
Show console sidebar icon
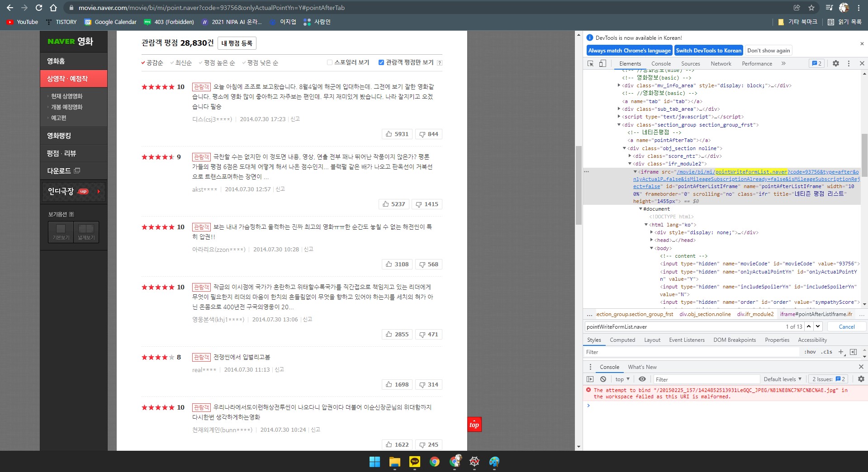coord(590,379)
